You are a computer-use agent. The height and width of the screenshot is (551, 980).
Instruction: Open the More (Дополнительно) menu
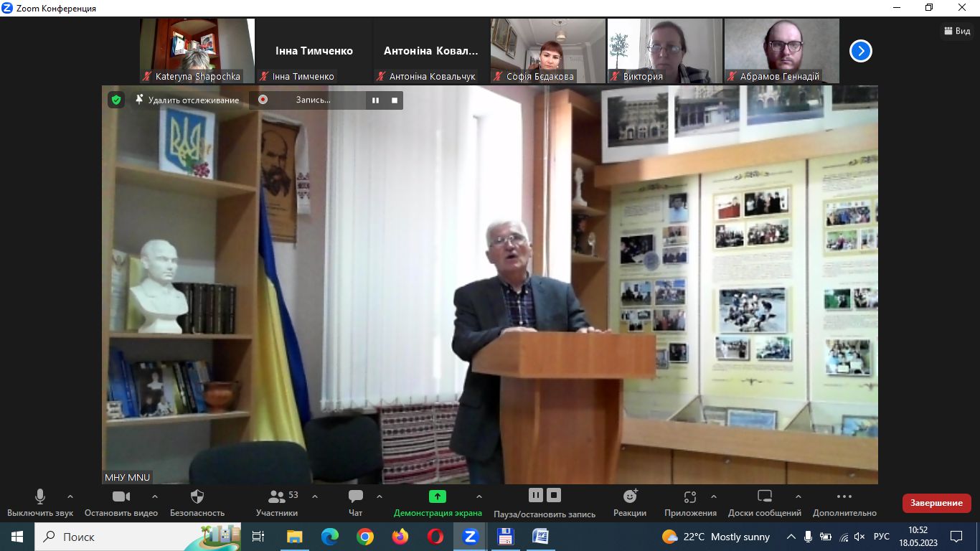pos(844,496)
